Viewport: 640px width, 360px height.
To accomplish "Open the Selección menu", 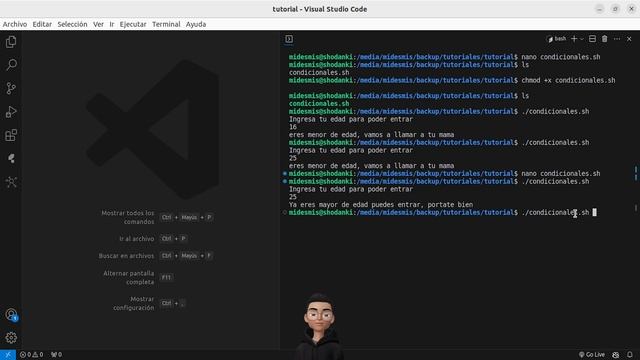I will [x=72, y=24].
